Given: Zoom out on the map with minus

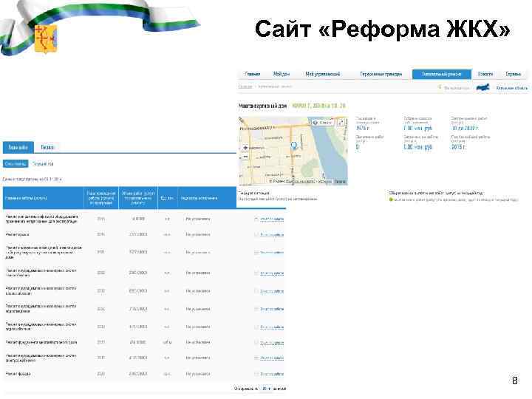Looking at the screenshot, I should [x=245, y=157].
